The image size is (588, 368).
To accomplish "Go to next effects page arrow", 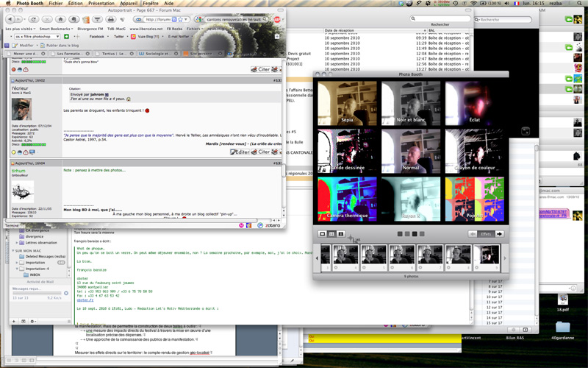I will [500, 234].
